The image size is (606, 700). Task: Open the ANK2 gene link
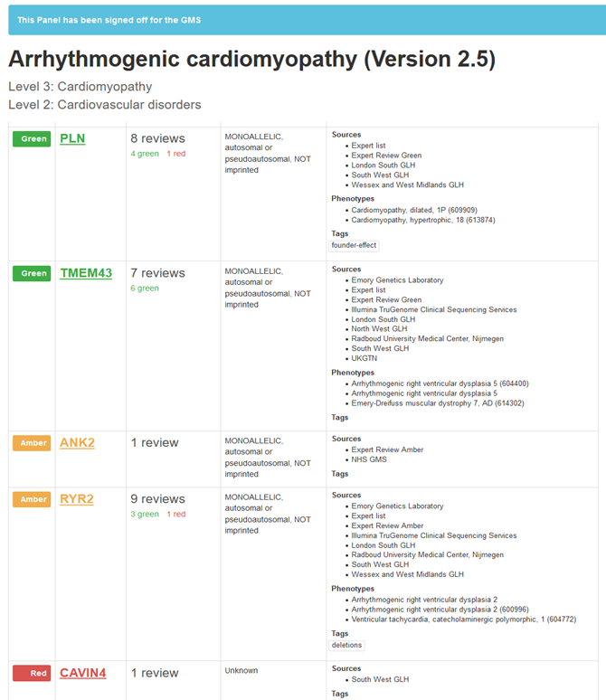(x=77, y=442)
